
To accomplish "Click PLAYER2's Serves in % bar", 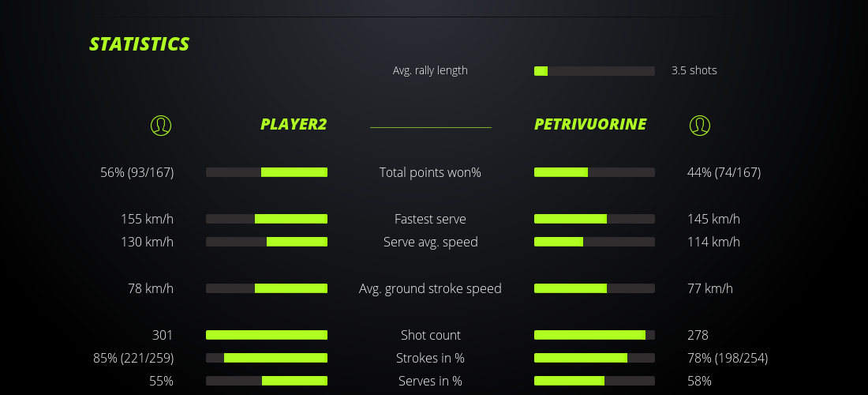I will click(267, 381).
